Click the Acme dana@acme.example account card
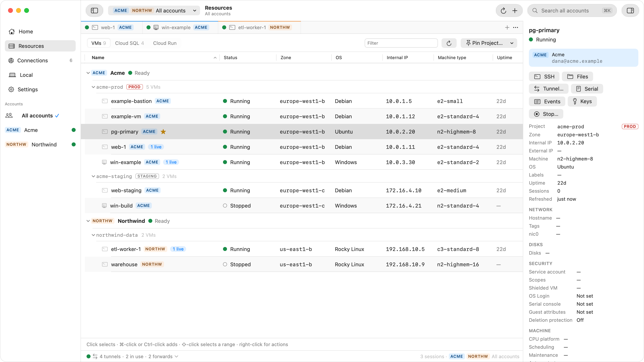The image size is (644, 362). [x=583, y=58]
